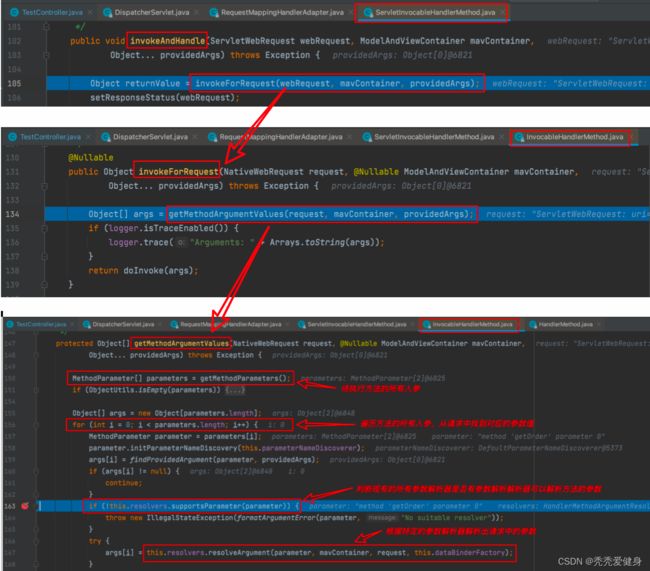Click the continue statement
Screen dimensions: 650x571
(x=124, y=483)
